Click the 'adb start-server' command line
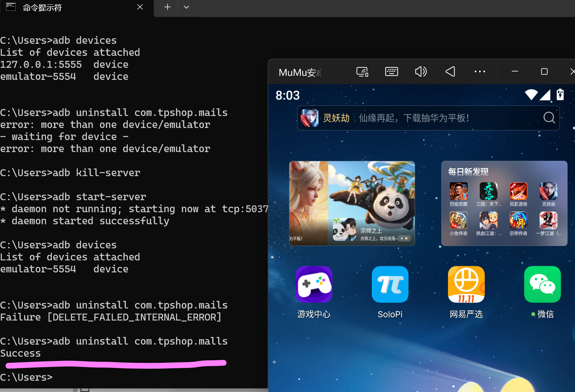575x392 pixels. [73, 197]
